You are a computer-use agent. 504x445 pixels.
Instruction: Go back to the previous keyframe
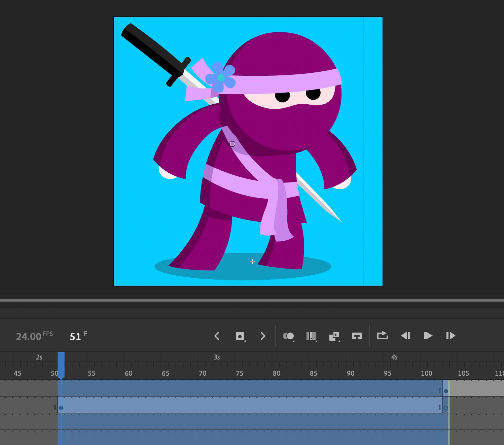[x=217, y=336]
